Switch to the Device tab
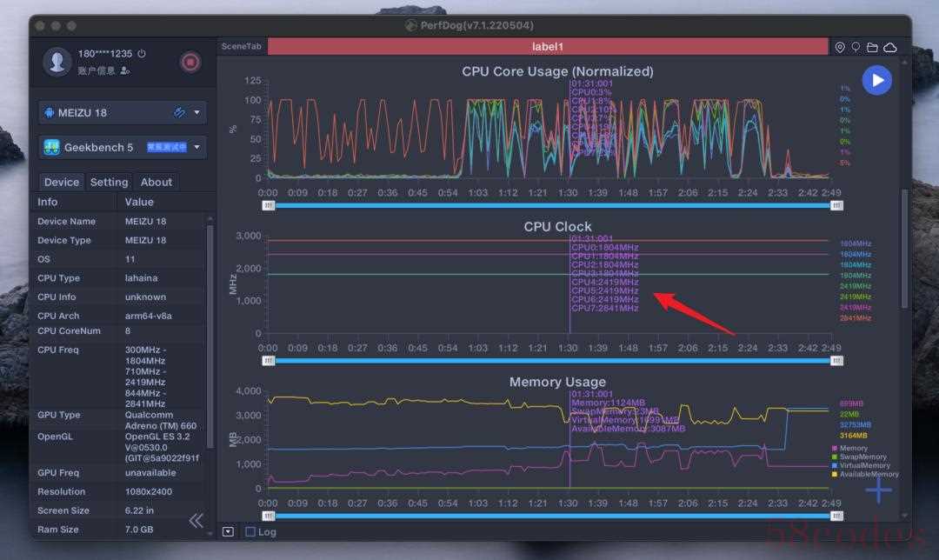 click(61, 182)
